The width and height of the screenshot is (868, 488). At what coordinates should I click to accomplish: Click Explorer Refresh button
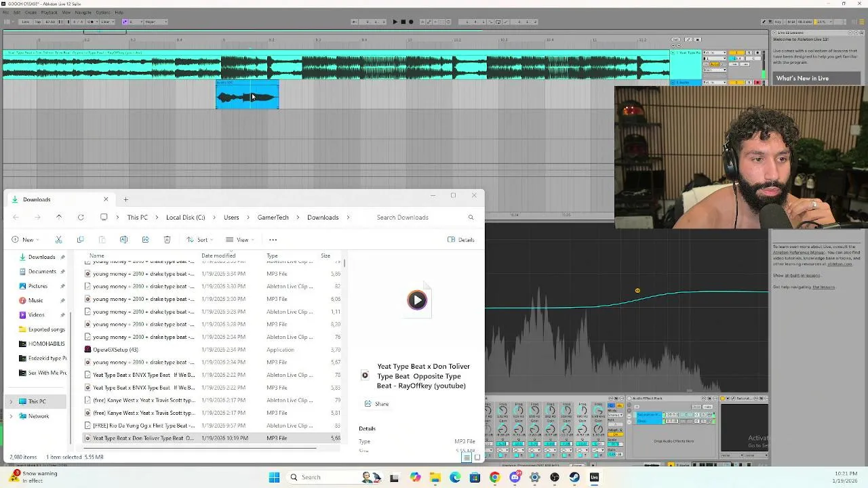pyautogui.click(x=81, y=217)
